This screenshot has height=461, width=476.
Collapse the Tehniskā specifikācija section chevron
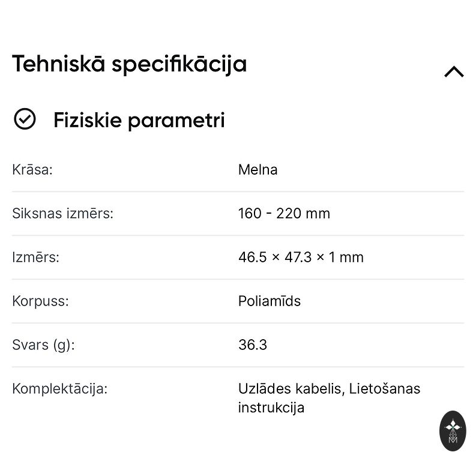point(454,72)
